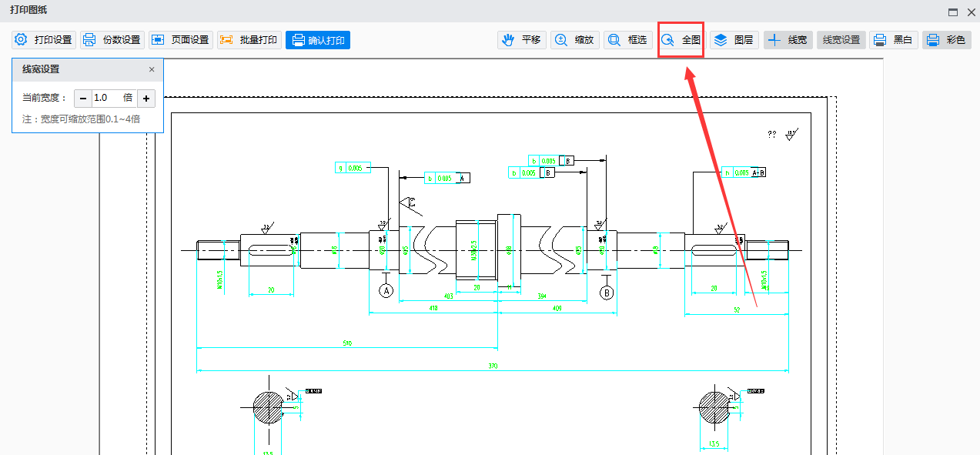Image resolution: width=980 pixels, height=455 pixels.
Task: Click the 403 dimension in the drawing
Action: click(447, 296)
